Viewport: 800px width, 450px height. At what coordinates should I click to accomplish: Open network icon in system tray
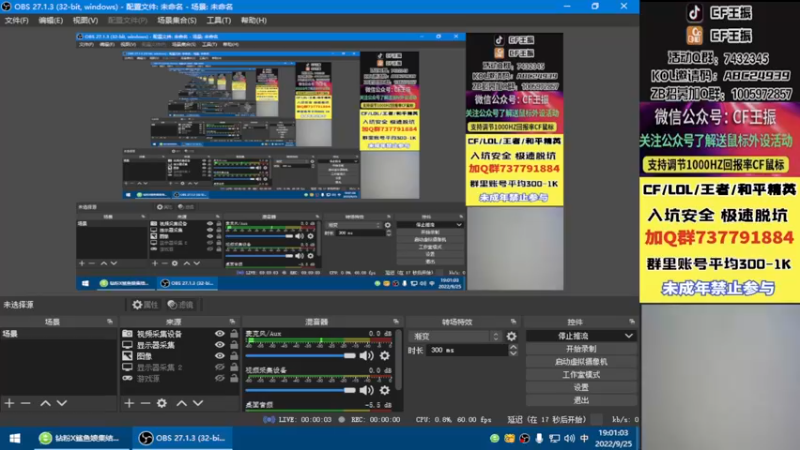(555, 438)
